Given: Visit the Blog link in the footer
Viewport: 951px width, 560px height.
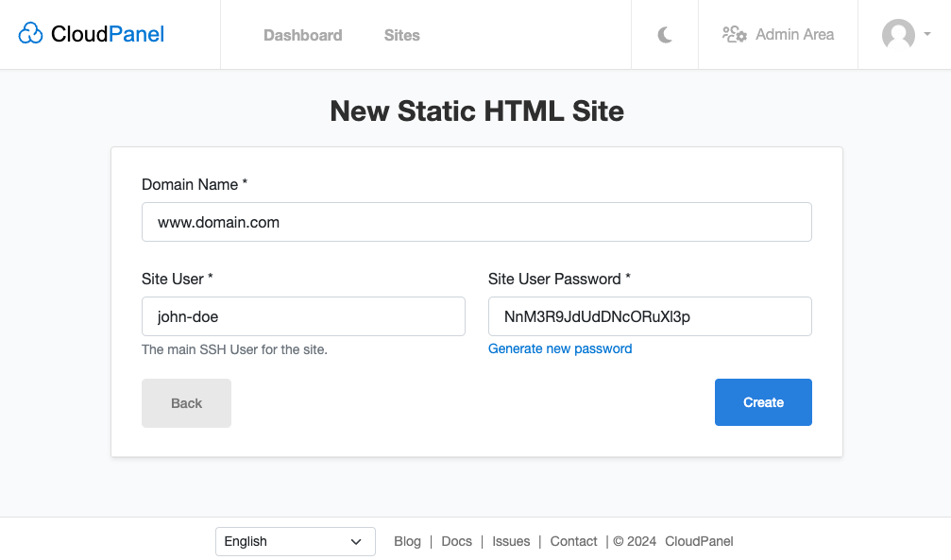Looking at the screenshot, I should click(407, 541).
